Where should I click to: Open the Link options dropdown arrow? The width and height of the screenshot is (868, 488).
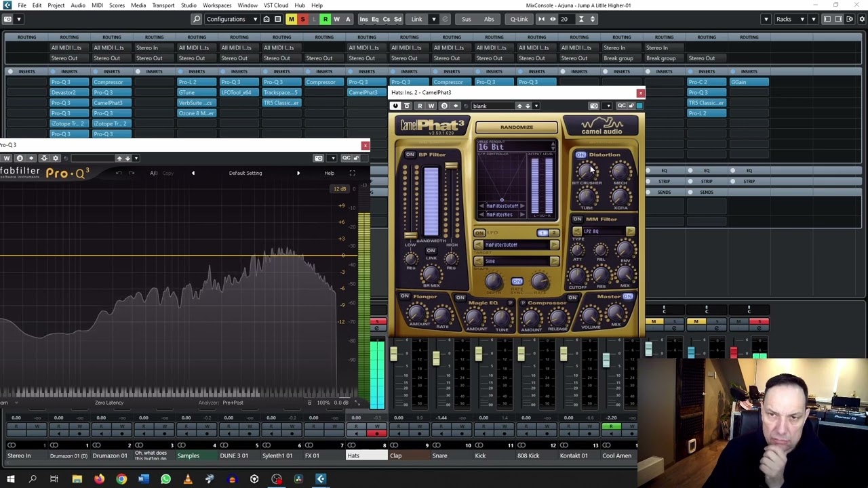[433, 19]
